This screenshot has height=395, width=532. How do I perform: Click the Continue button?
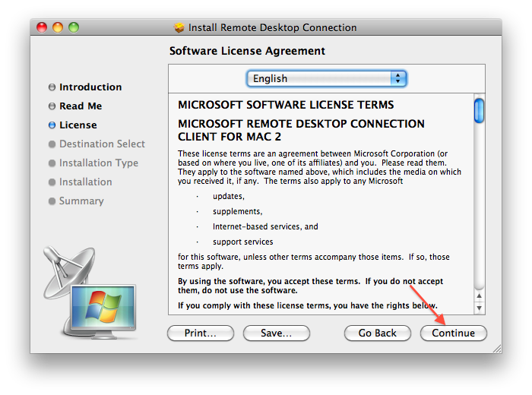point(453,333)
